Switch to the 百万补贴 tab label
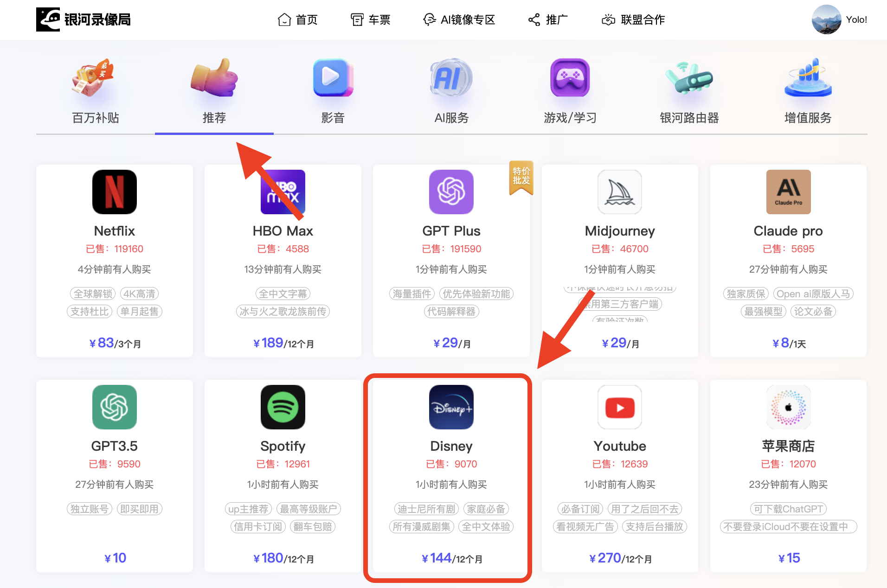 coord(96,118)
